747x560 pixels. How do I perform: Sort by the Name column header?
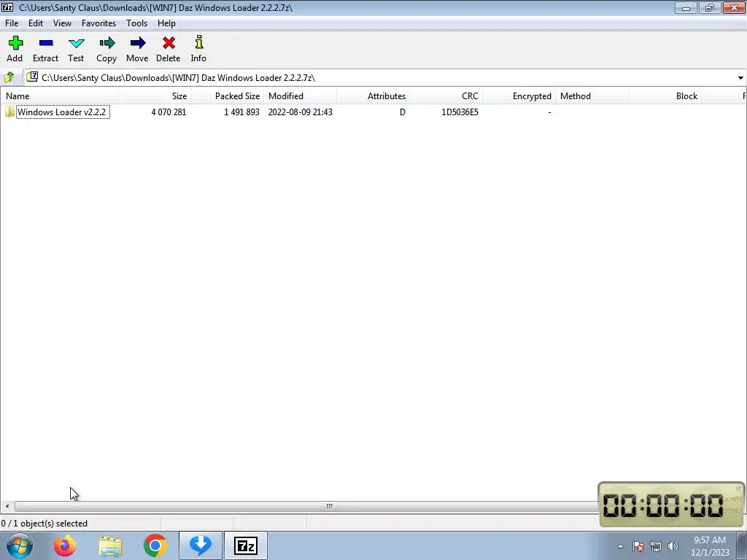[x=59, y=96]
